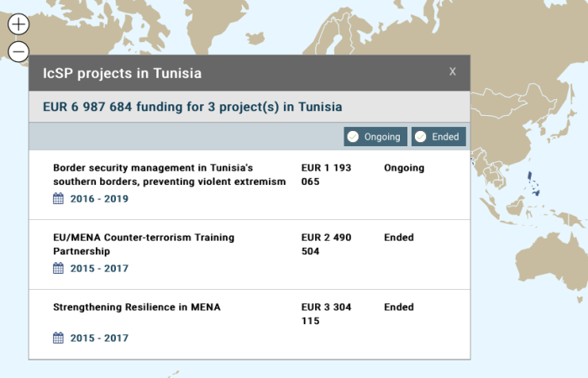Zoom out on the map
The width and height of the screenshot is (588, 378).
click(x=18, y=52)
